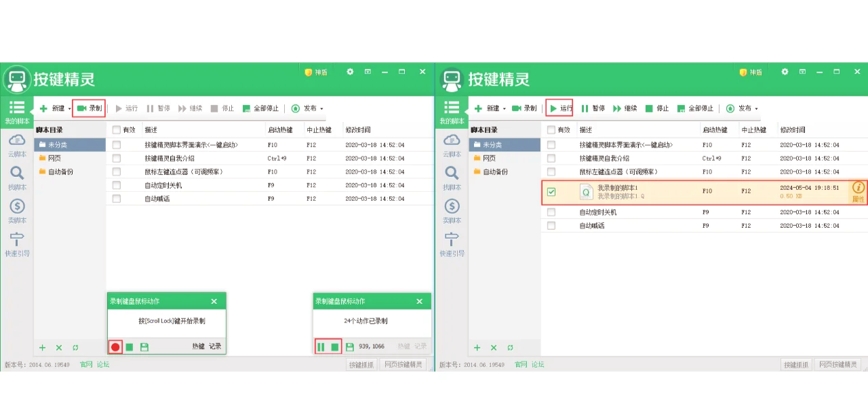Click stop square in first recording dialog
This screenshot has height=413, width=868.
pos(130,347)
